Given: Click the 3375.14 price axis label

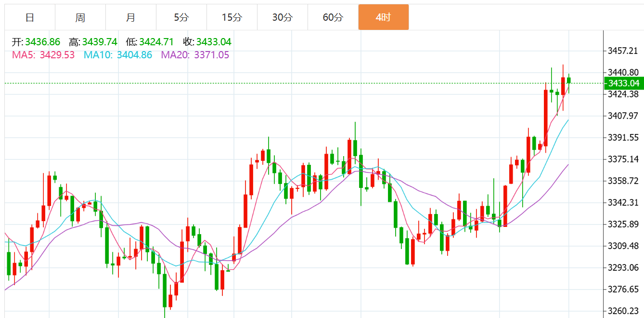Looking at the screenshot, I should click(x=623, y=159).
